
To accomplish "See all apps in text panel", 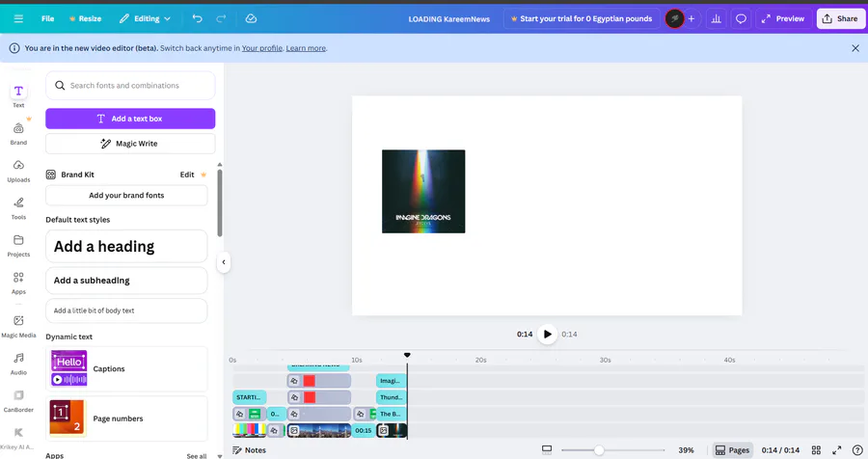I will click(x=196, y=456).
